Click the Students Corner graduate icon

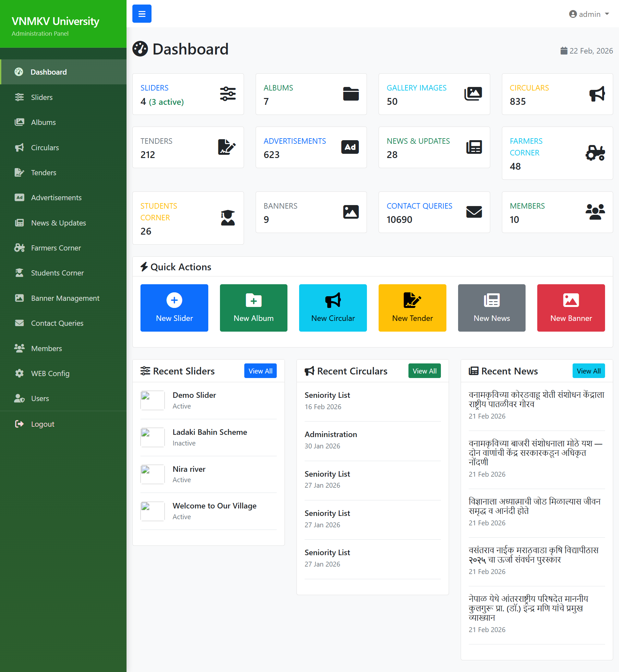[227, 218]
